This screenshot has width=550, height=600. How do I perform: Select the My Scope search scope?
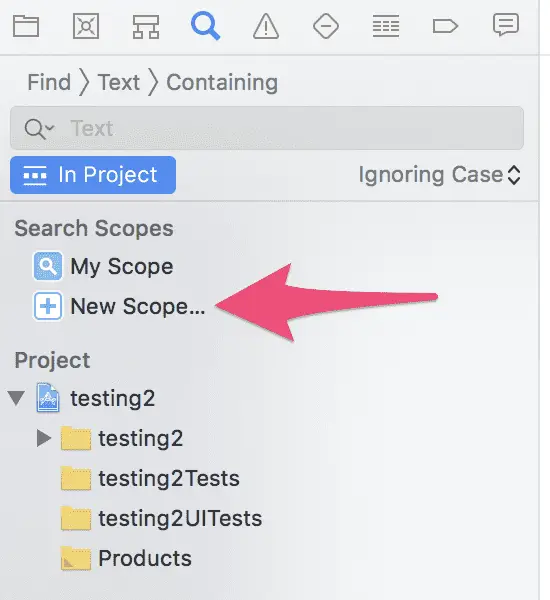(103, 266)
